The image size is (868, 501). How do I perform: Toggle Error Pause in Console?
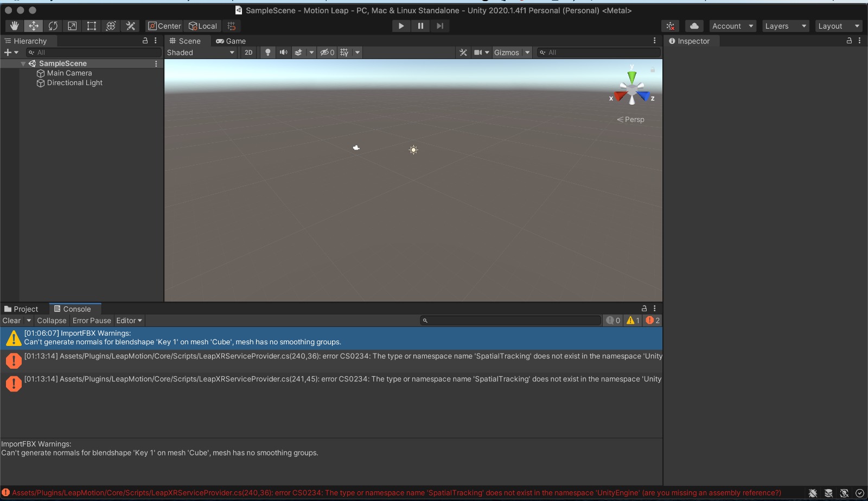click(x=92, y=320)
